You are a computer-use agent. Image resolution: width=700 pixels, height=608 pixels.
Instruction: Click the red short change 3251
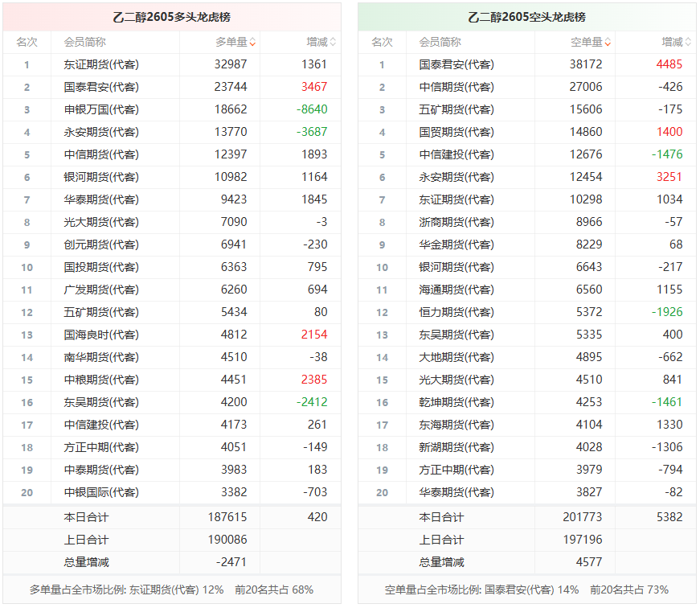point(669,178)
